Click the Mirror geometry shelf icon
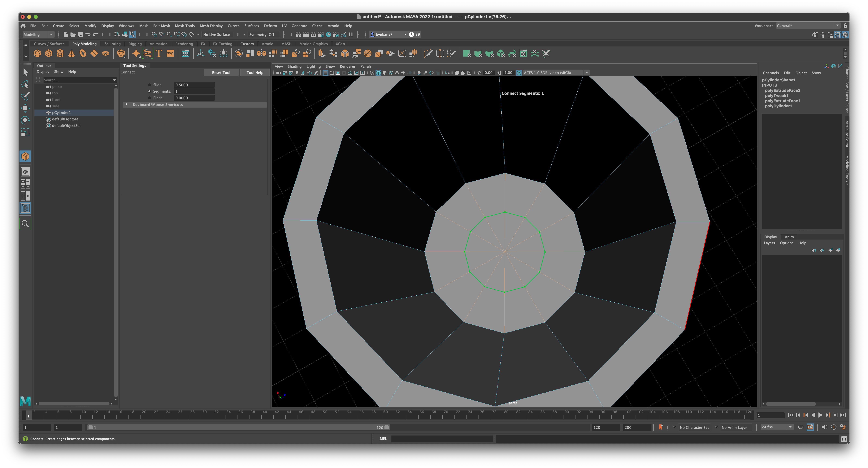Viewport: 868px width, 468px height. tap(262, 54)
